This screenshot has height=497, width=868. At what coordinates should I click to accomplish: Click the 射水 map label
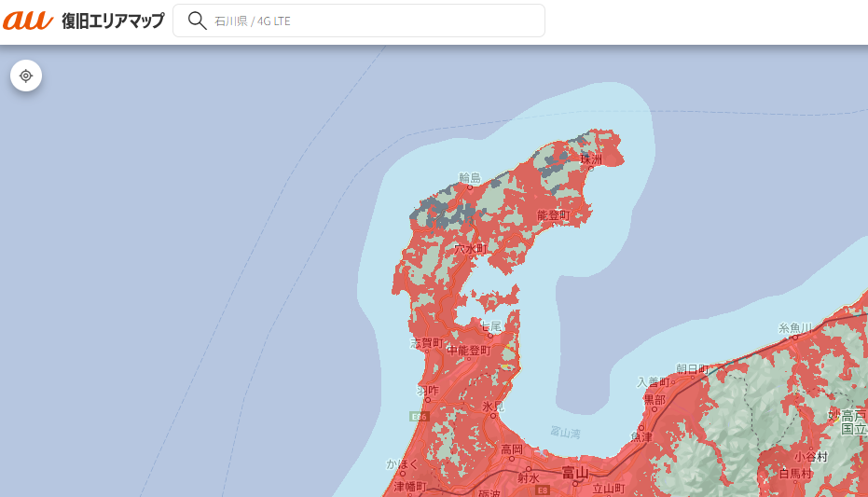(x=529, y=478)
